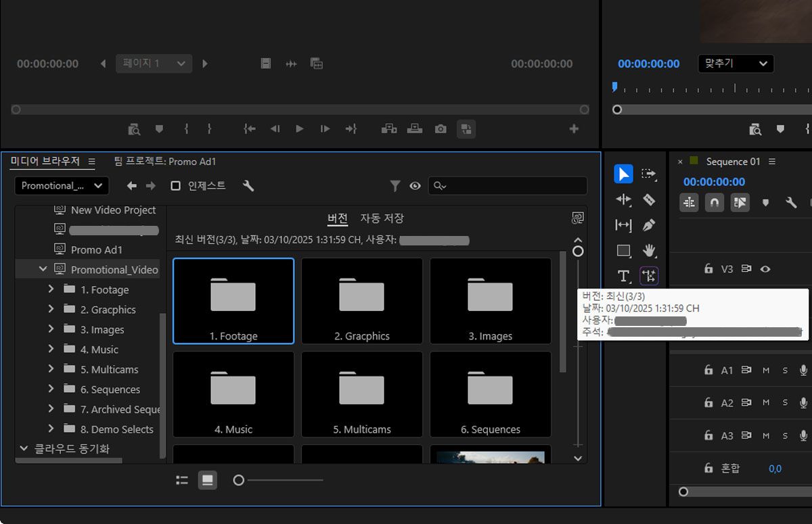Open wrench settings in Media Browser
The width and height of the screenshot is (812, 524).
[248, 186]
